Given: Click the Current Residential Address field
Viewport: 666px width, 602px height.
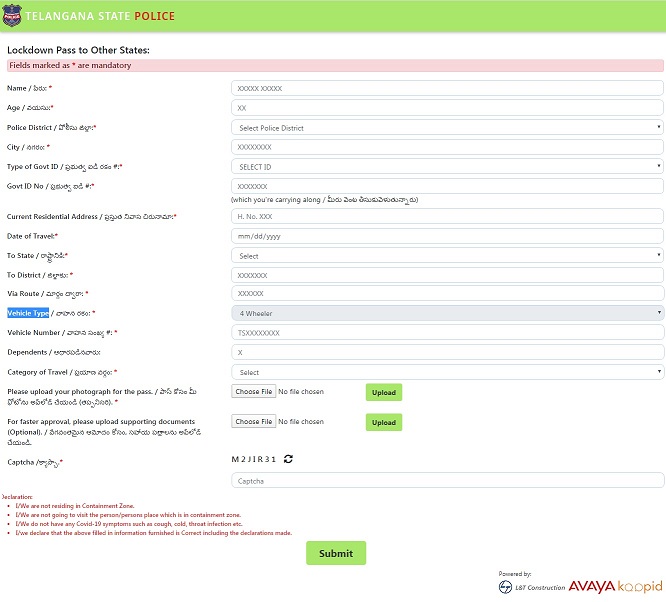Looking at the screenshot, I should click(447, 216).
